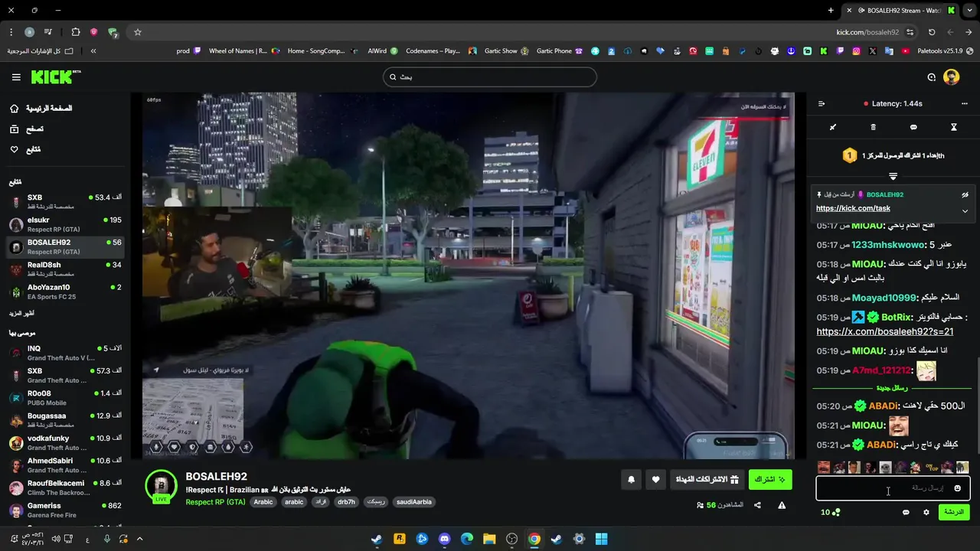
Task: Click the hourglass slow mode icon
Action: coord(954,127)
